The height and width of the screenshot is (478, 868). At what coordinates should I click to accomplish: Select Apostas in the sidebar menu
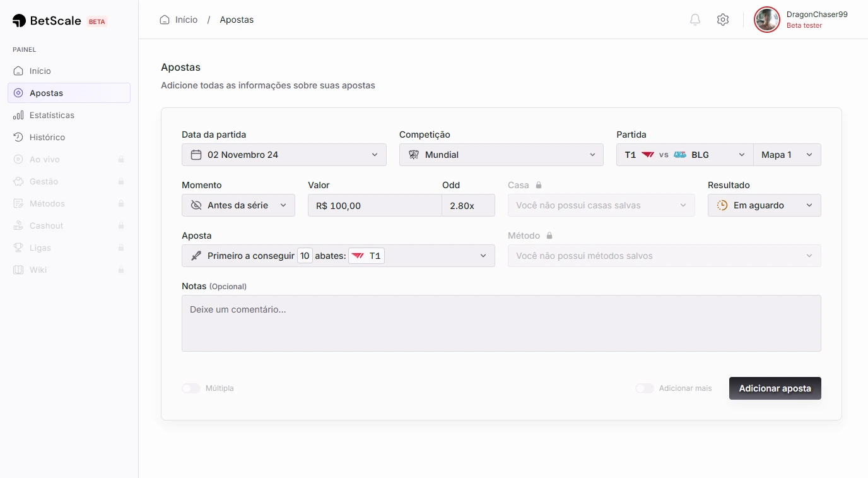tap(47, 93)
